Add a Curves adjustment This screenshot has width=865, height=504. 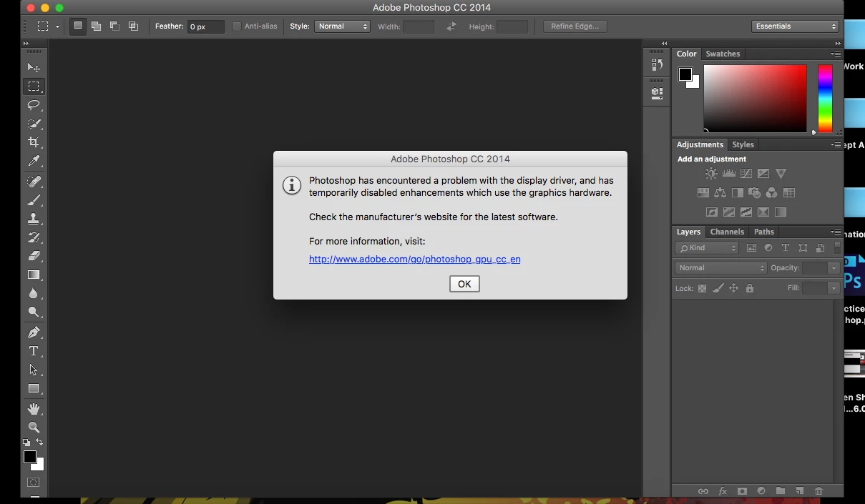point(746,174)
